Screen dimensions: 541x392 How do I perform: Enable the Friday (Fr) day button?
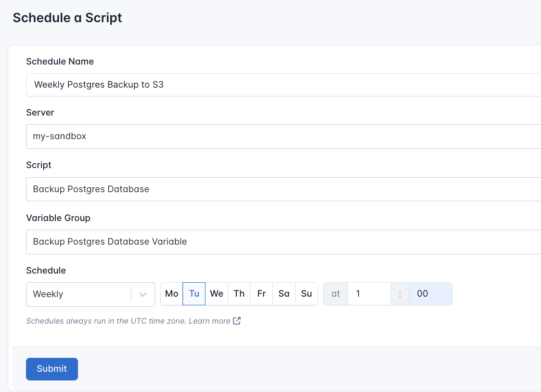click(x=261, y=293)
